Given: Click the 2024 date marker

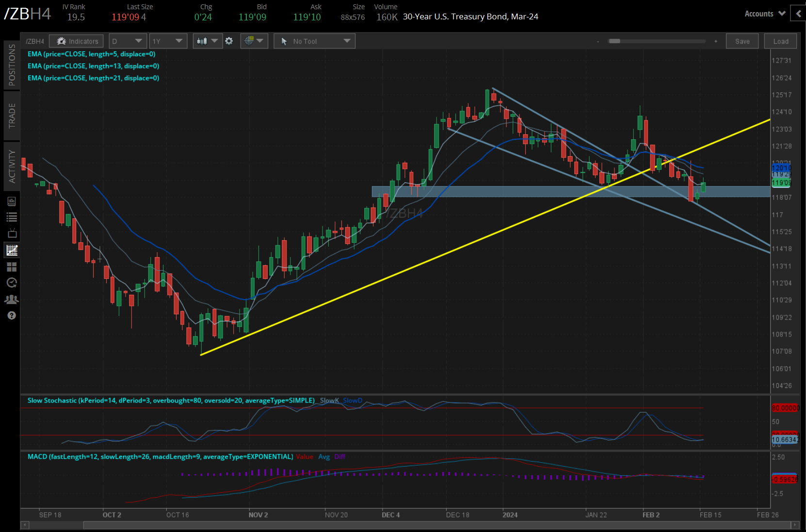Looking at the screenshot, I should pos(510,515).
